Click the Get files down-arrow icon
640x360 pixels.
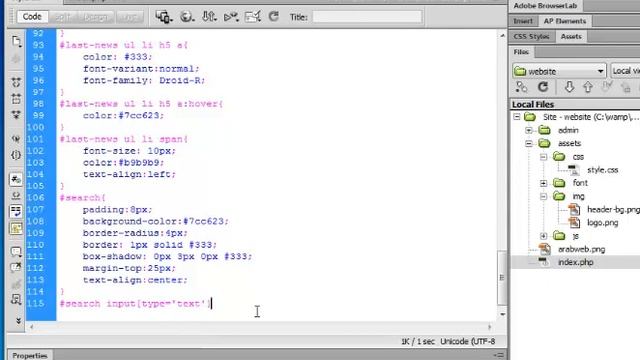pos(569,87)
